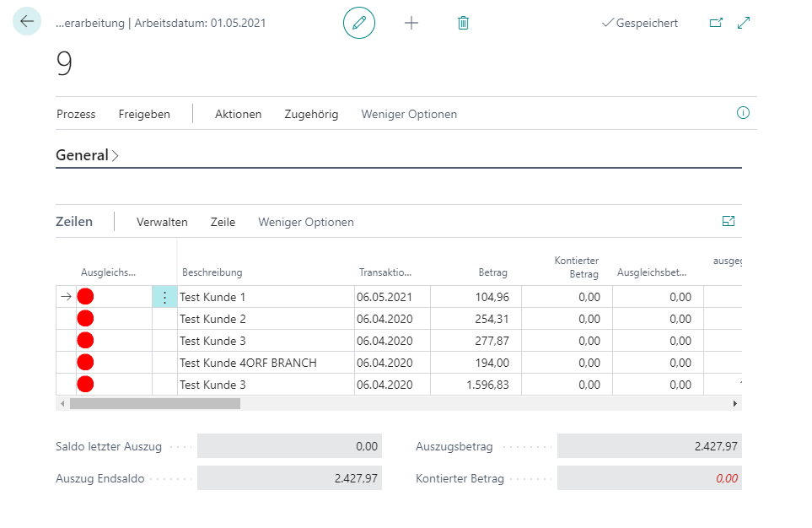812x528 pixels.
Task: Open the Freigeben menu
Action: coord(144,114)
